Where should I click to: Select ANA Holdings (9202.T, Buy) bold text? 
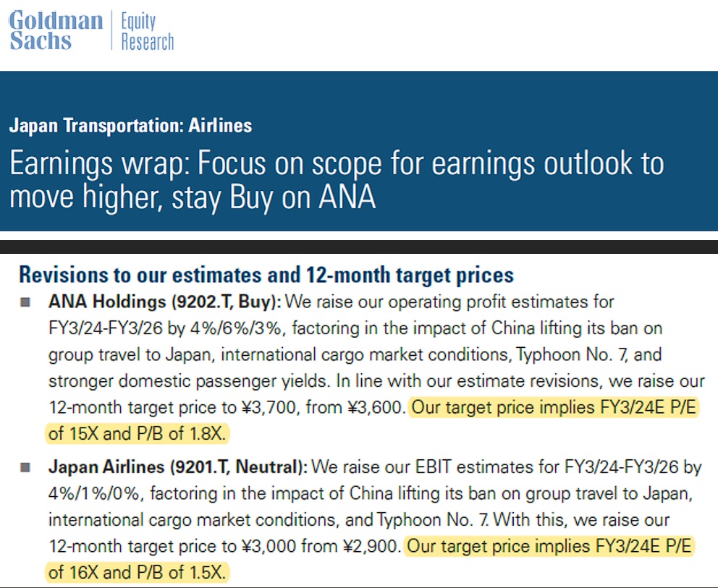[x=165, y=302]
